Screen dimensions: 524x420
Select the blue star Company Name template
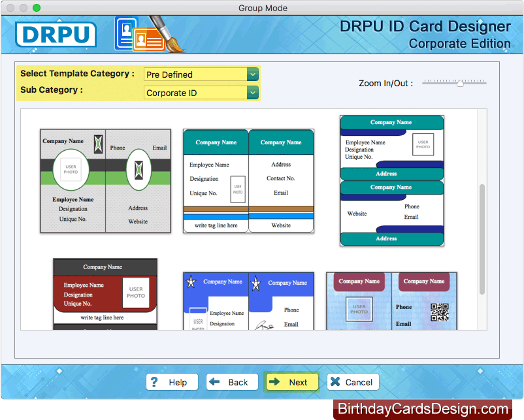[x=249, y=301]
